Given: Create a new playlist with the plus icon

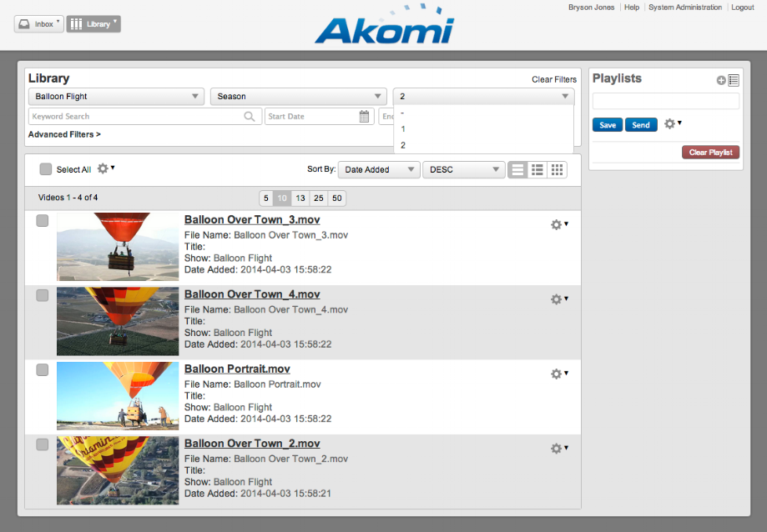Looking at the screenshot, I should (719, 79).
